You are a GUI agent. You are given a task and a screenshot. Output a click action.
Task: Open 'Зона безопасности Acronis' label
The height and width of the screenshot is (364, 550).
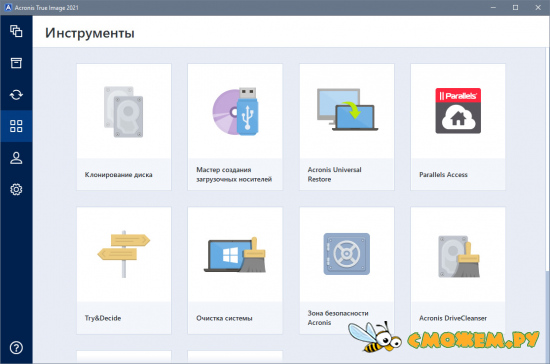point(338,318)
